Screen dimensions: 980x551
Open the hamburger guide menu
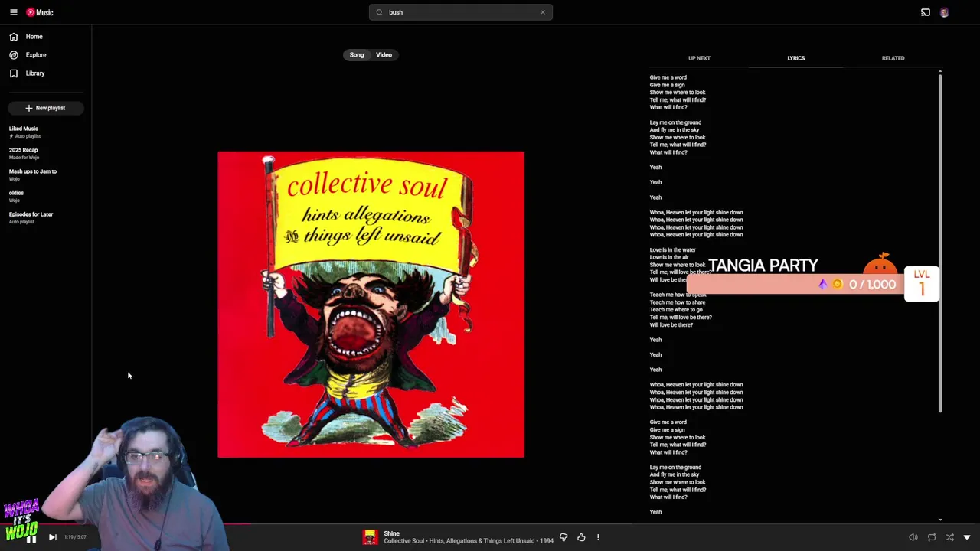(x=14, y=12)
